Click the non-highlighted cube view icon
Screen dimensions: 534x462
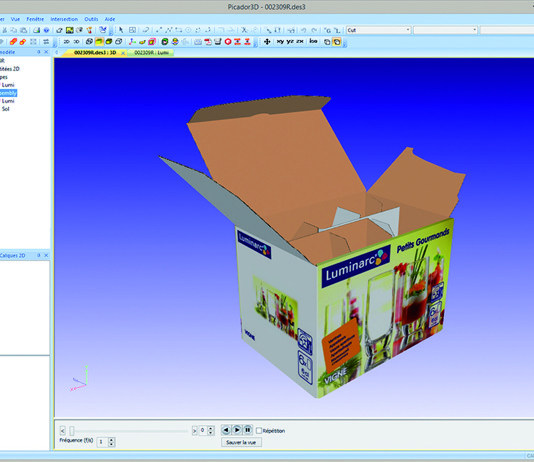point(327,42)
